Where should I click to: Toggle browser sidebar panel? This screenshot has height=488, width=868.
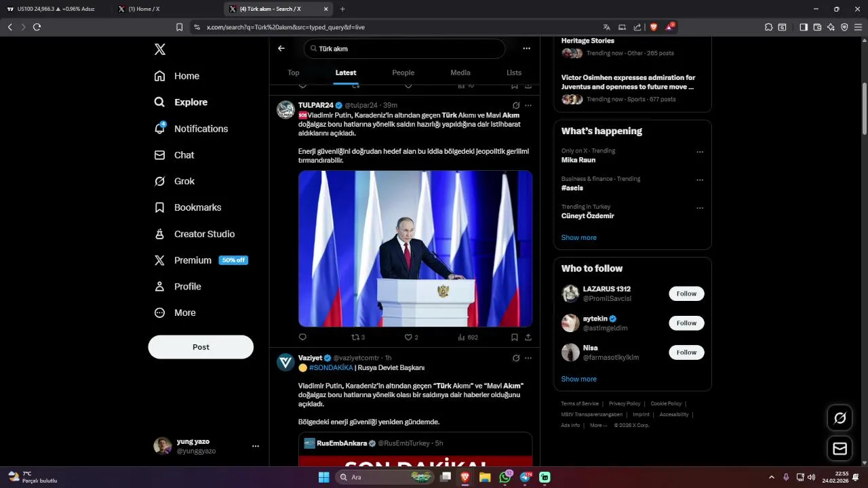coord(804,27)
